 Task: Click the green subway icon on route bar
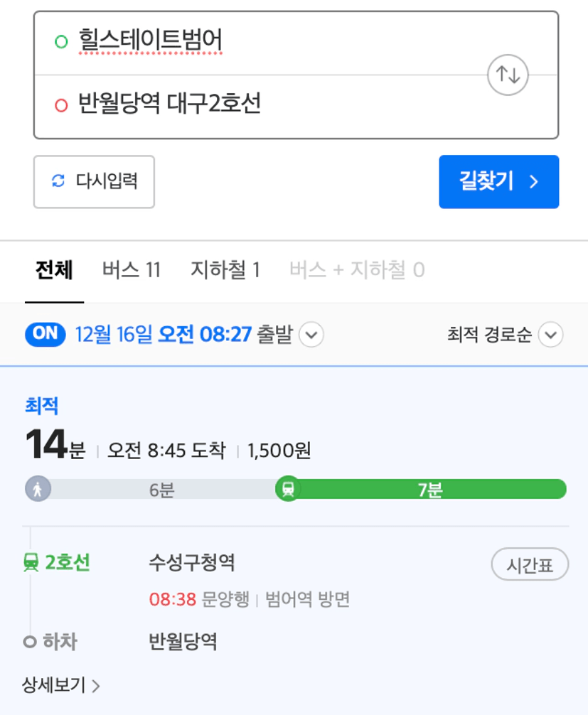(288, 490)
